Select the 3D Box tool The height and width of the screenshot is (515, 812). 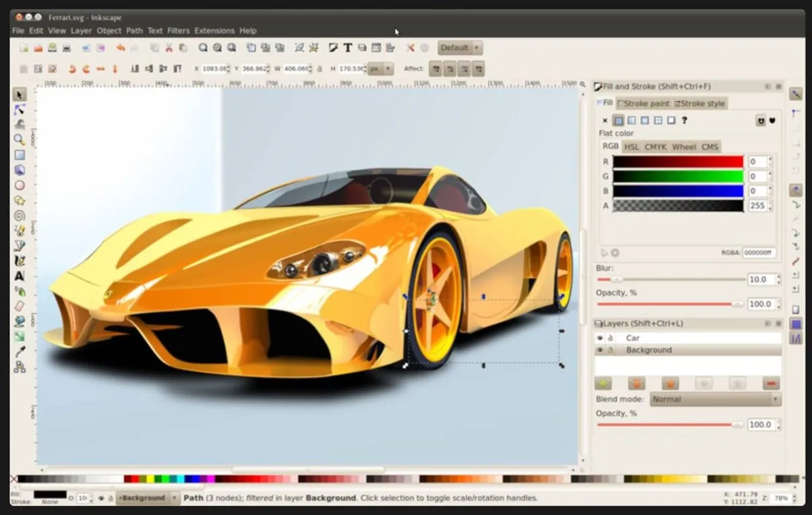(x=20, y=170)
